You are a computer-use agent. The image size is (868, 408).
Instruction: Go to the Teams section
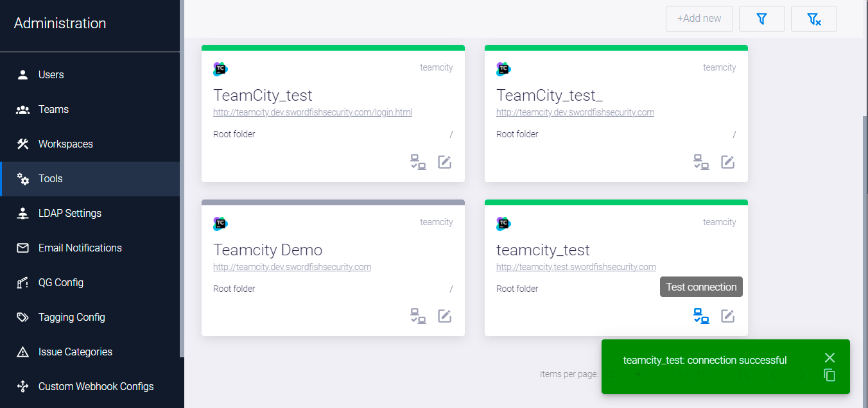pyautogui.click(x=53, y=109)
